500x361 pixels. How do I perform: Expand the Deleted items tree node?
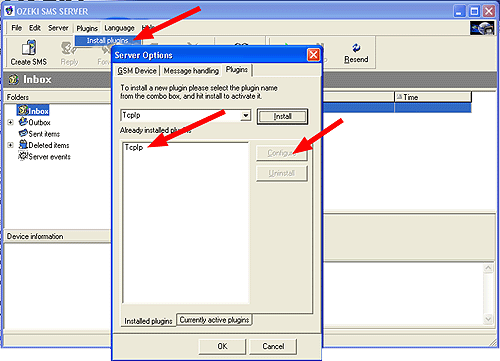[10, 145]
